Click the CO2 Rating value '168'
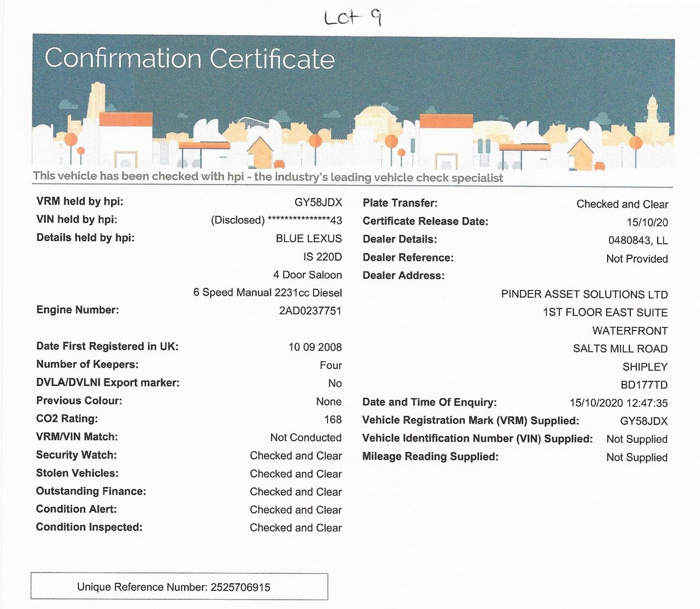The height and width of the screenshot is (609, 700). (x=333, y=419)
